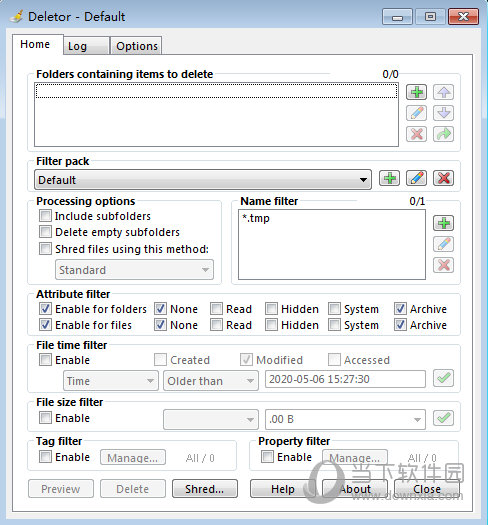The width and height of the screenshot is (488, 525).
Task: Click the Shred... button
Action: click(x=205, y=489)
